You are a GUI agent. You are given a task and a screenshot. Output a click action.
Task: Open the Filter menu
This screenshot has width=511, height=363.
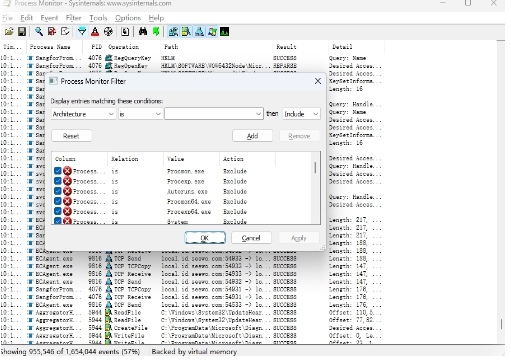pos(73,18)
